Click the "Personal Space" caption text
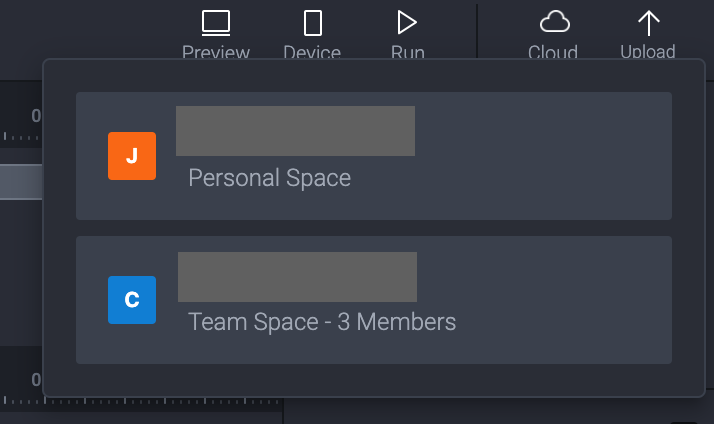 270,178
